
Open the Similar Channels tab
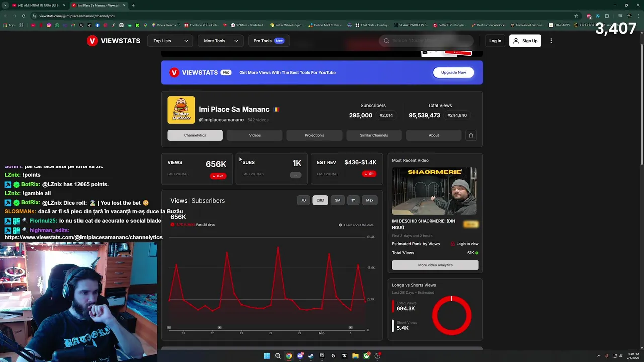(x=374, y=135)
